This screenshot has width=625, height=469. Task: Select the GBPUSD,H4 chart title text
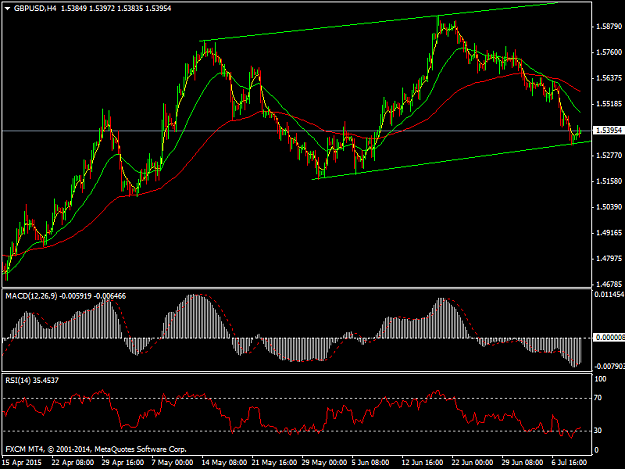tap(35, 8)
